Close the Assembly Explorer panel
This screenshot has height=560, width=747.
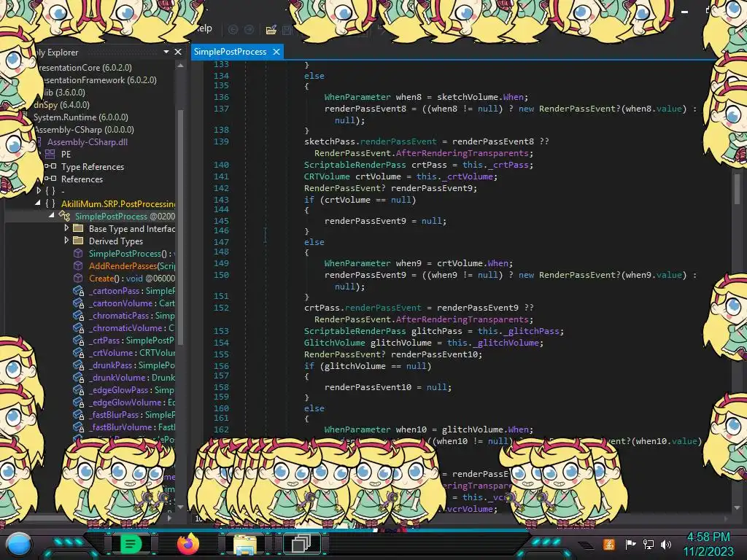pyautogui.click(x=178, y=52)
